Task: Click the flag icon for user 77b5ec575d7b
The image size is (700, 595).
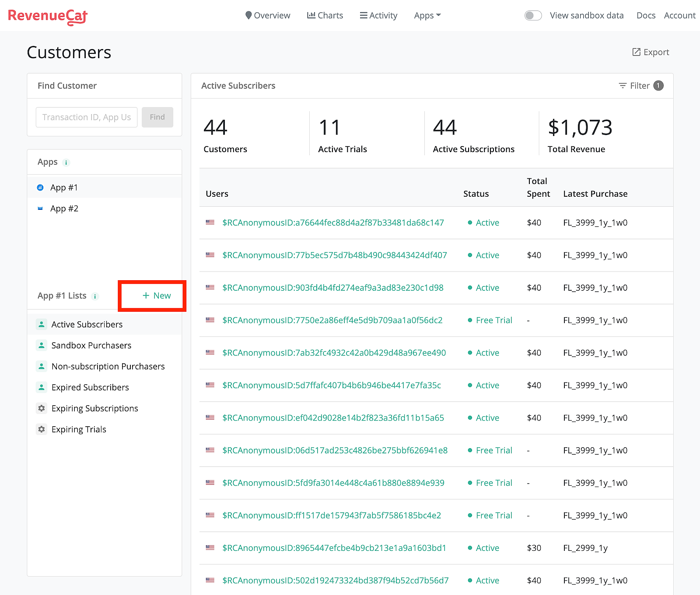Action: coord(210,255)
